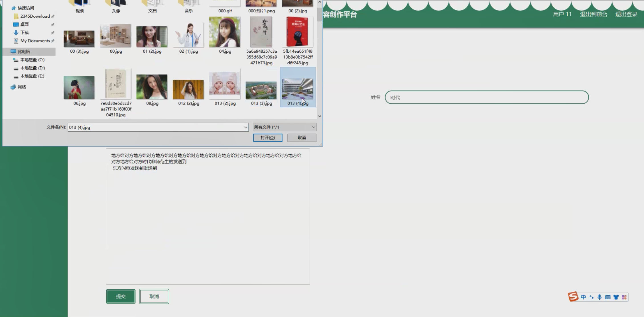Pick the 013 (3).jpg aerial building image

coord(261,90)
